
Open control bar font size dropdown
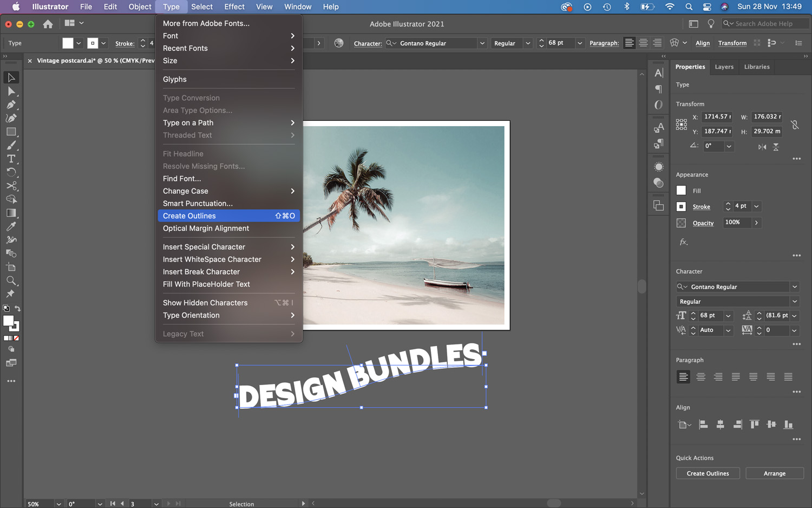[x=580, y=43]
